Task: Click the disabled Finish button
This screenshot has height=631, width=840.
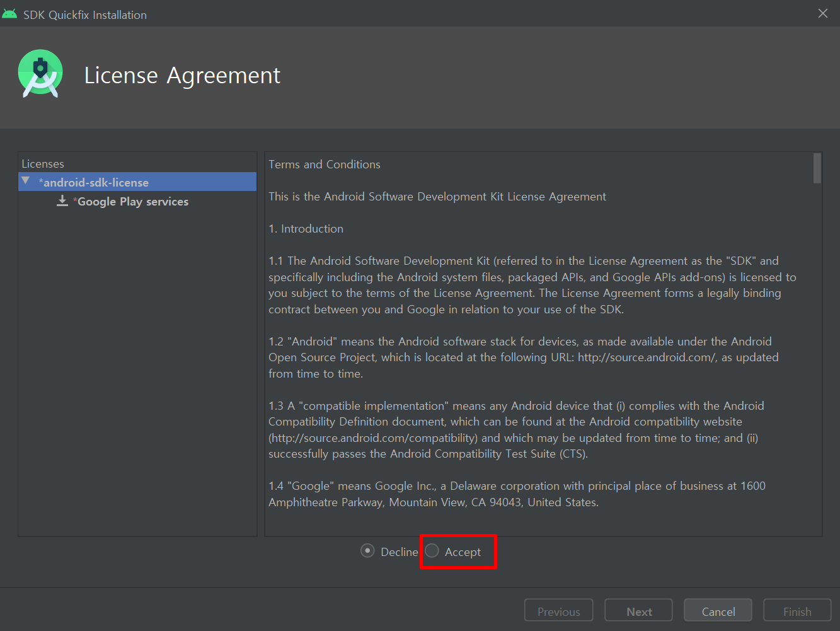Action: point(797,611)
